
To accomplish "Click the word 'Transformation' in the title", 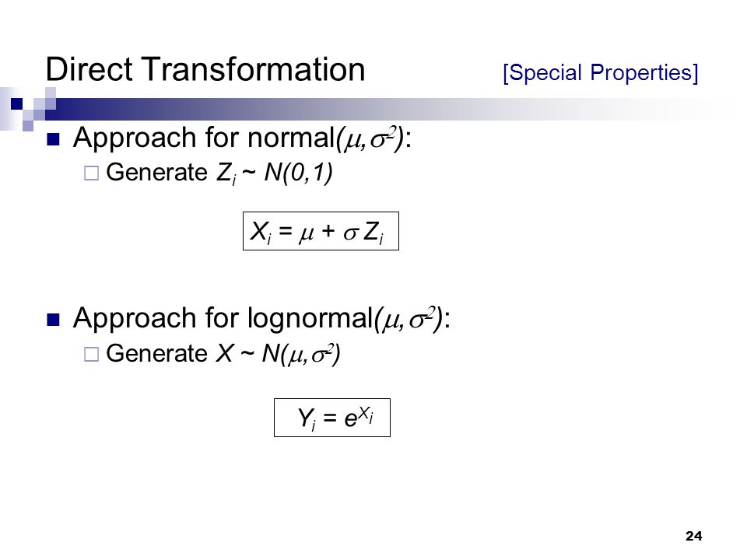I will tap(254, 69).
